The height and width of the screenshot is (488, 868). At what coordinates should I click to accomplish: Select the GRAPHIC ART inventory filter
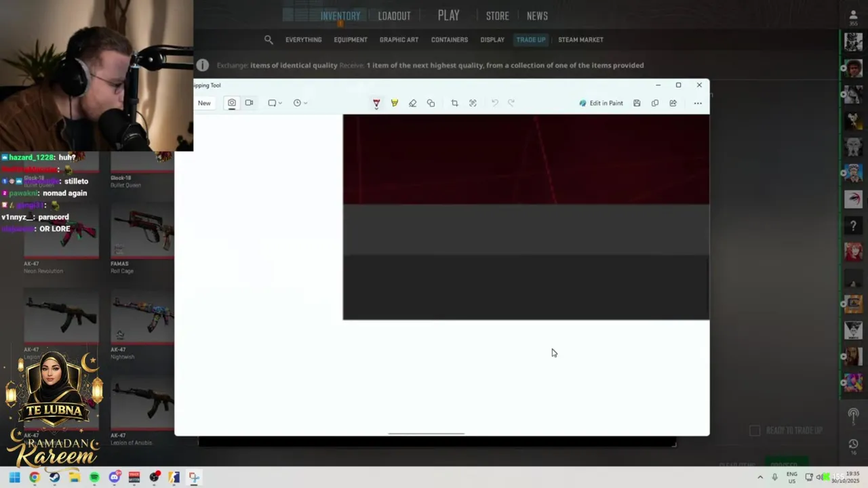399,39
